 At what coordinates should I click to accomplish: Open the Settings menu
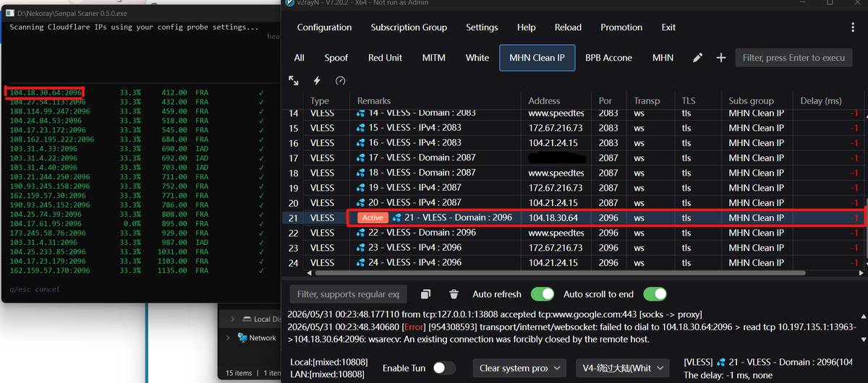point(482,27)
